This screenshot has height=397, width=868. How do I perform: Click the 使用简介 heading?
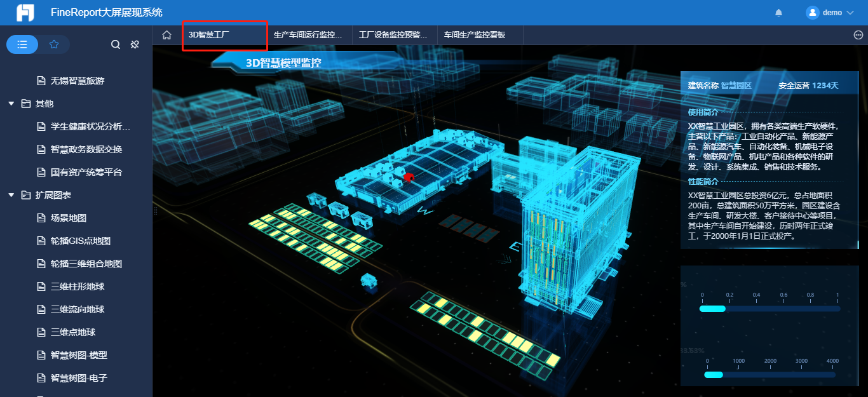pyautogui.click(x=703, y=112)
